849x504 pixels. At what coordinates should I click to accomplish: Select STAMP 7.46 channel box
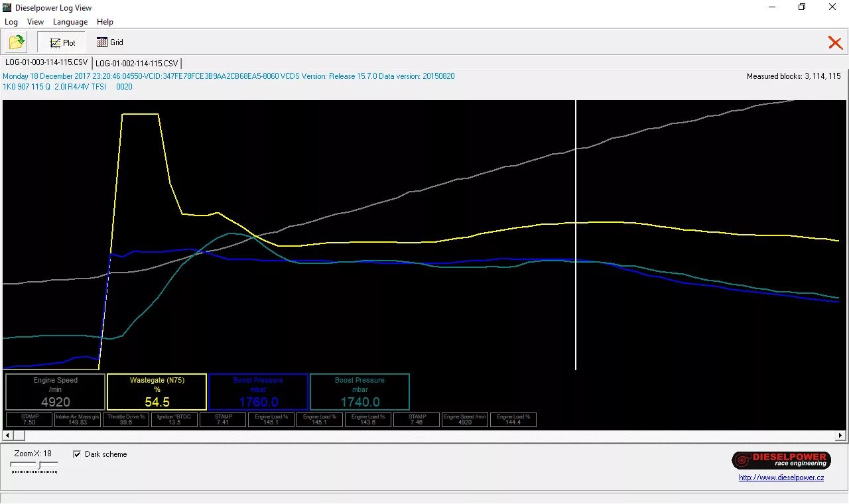pyautogui.click(x=417, y=420)
